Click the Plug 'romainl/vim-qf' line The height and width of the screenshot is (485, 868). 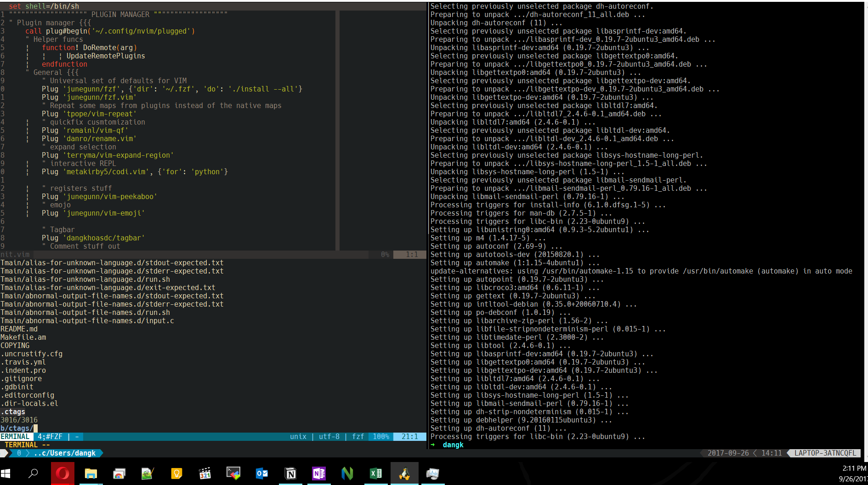point(85,131)
